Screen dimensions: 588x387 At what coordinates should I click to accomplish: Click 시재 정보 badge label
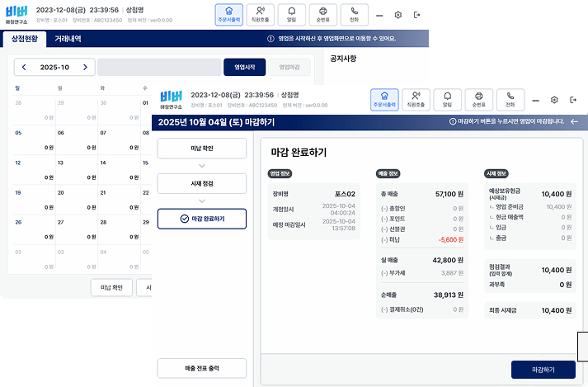(x=496, y=173)
